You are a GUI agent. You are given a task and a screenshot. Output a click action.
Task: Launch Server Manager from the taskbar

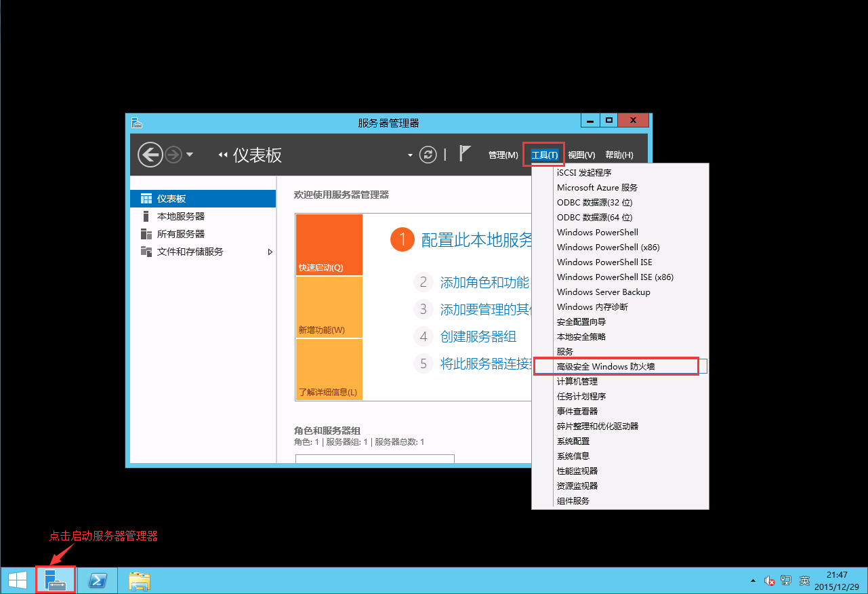pos(56,580)
